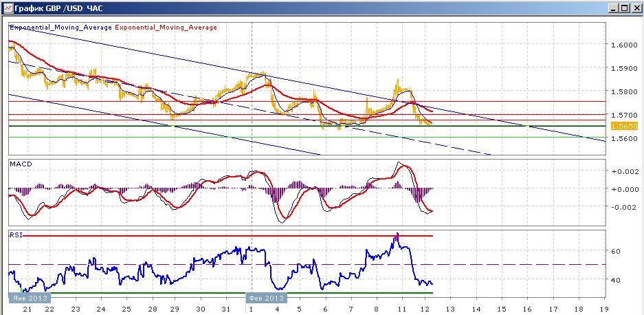Click date label 19 on time axis
The image size is (644, 315).
point(603,309)
